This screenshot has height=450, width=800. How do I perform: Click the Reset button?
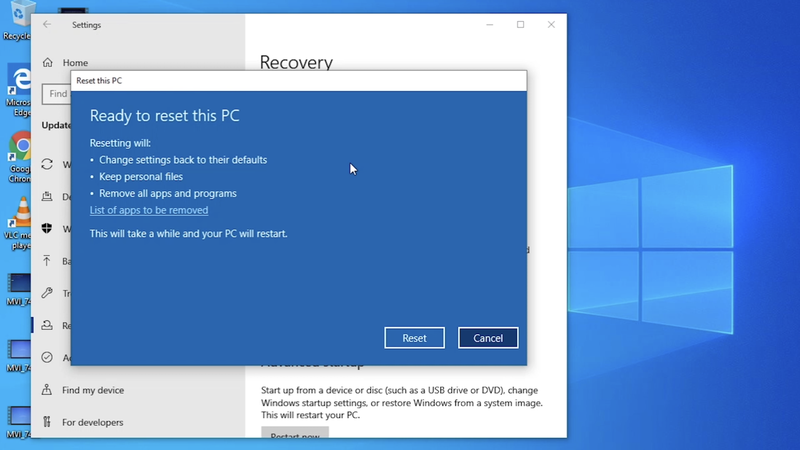coord(414,338)
